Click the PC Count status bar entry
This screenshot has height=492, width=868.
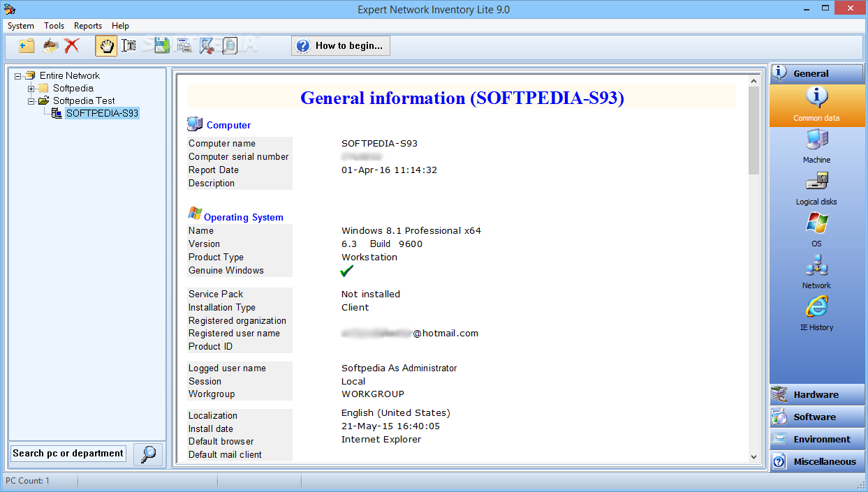tap(28, 481)
